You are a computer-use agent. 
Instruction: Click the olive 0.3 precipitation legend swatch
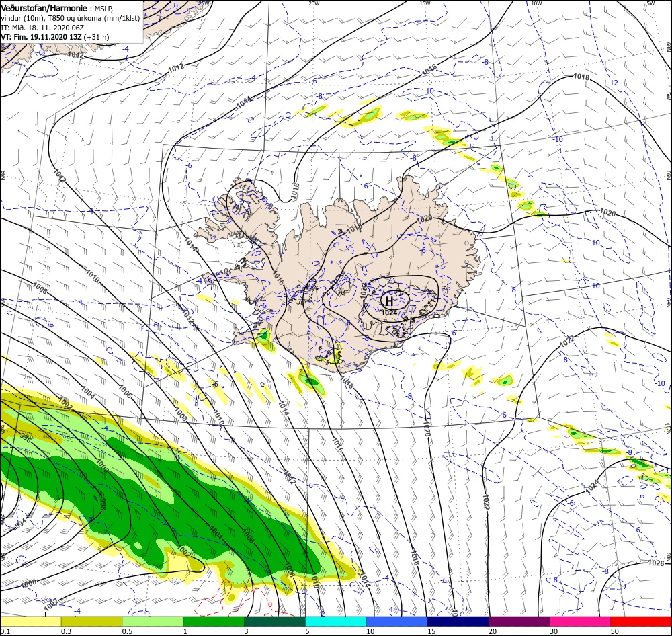click(x=91, y=621)
